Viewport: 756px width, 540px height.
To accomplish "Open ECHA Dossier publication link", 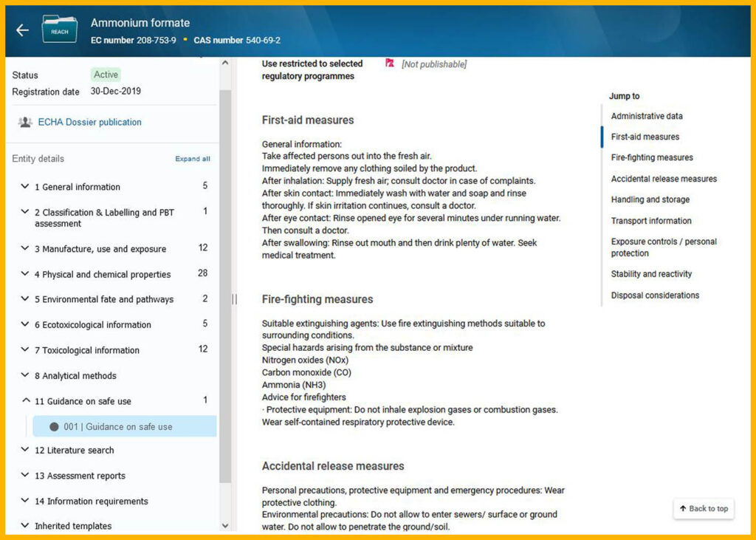I will point(89,122).
